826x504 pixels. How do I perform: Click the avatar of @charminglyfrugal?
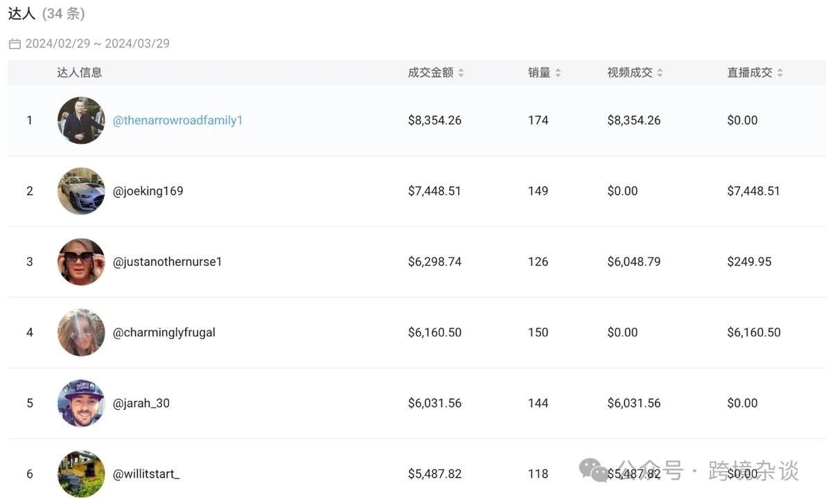pos(81,332)
